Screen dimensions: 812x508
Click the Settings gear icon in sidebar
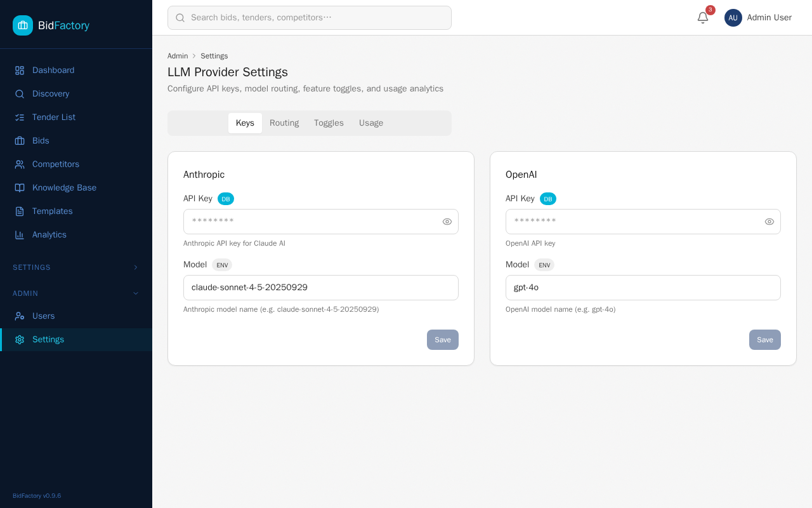pos(20,340)
